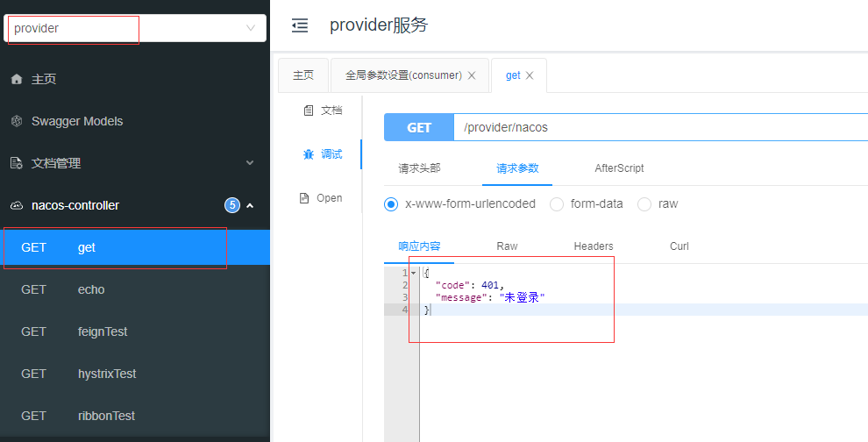868x442 pixels.
Task: Open the provider service dropdown
Action: click(x=134, y=28)
